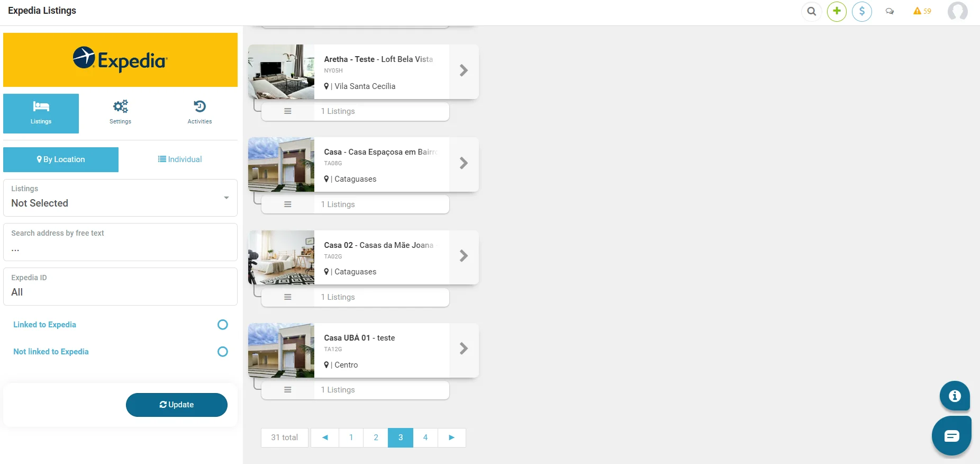Viewport: 980px width, 464px height.
Task: Switch to the Activities tab
Action: [x=199, y=113]
